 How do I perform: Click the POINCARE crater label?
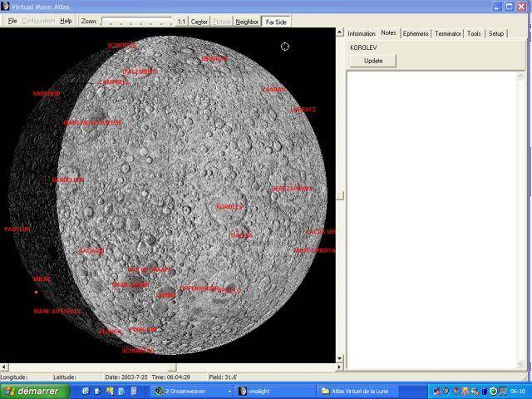[x=143, y=329]
